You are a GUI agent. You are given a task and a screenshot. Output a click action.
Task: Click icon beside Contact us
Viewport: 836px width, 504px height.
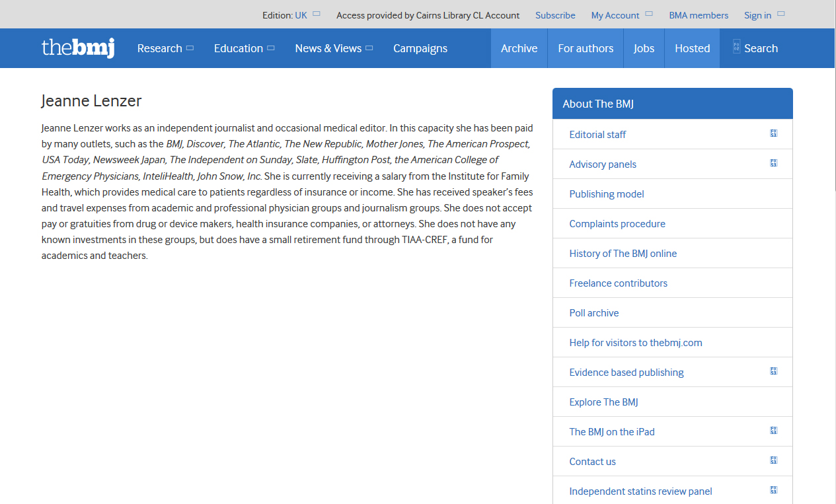(x=773, y=460)
